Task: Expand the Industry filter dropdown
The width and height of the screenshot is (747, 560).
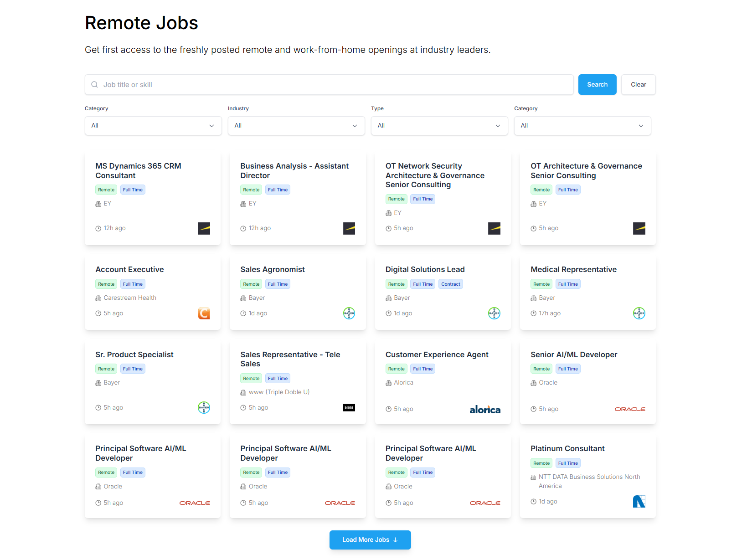Action: coord(296,126)
